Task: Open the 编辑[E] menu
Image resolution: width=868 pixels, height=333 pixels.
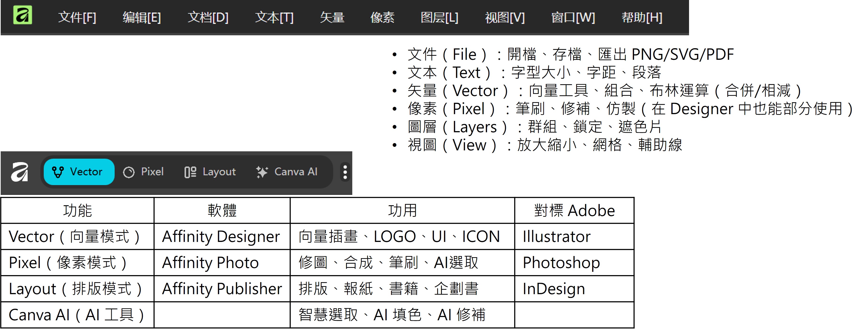Action: point(142,17)
